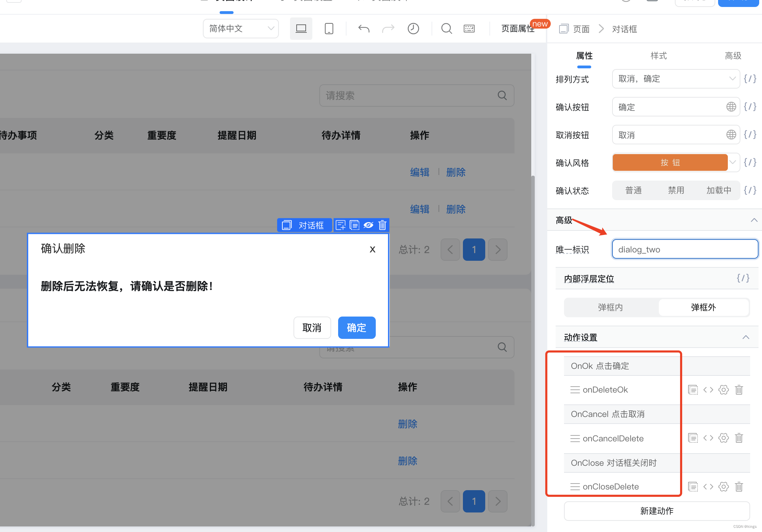762x532 pixels.
Task: Switch to the 高级 tab
Action: [733, 56]
